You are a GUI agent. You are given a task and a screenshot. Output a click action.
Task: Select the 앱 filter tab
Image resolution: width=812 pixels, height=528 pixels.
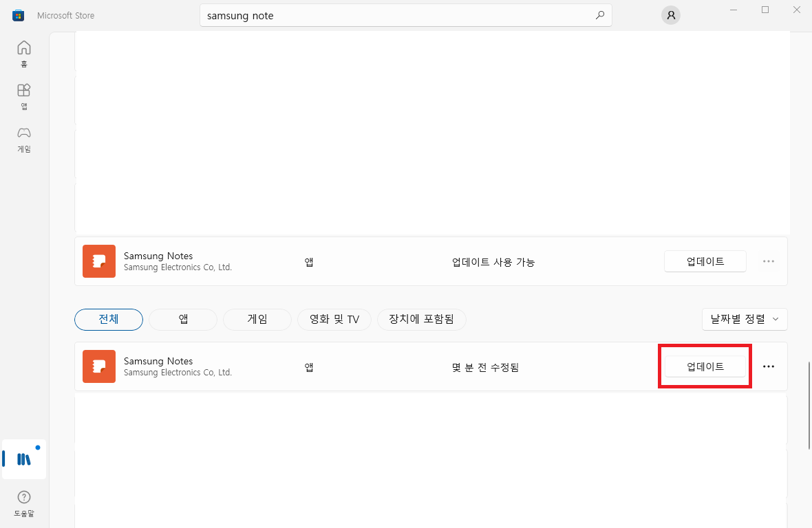coord(183,319)
